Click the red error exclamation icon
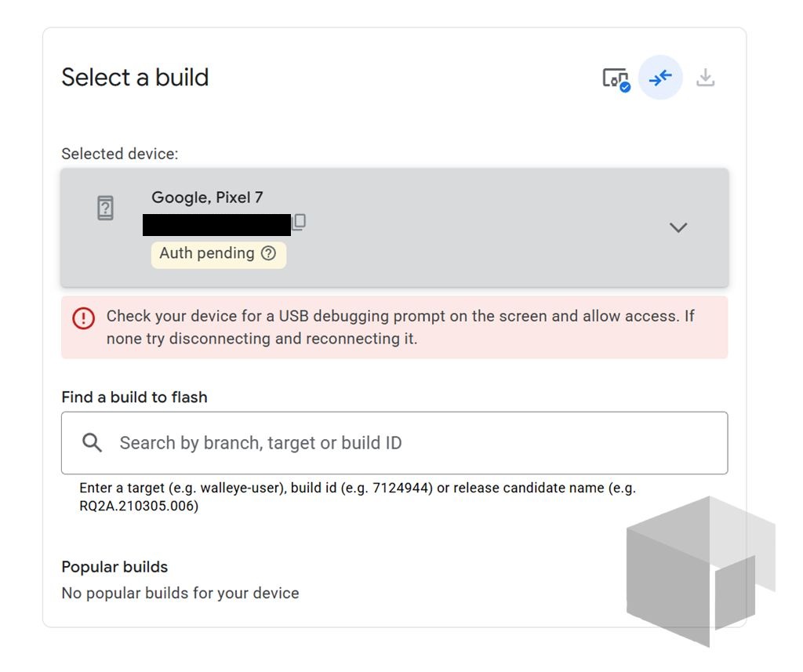The height and width of the screenshot is (672, 803). point(83,318)
